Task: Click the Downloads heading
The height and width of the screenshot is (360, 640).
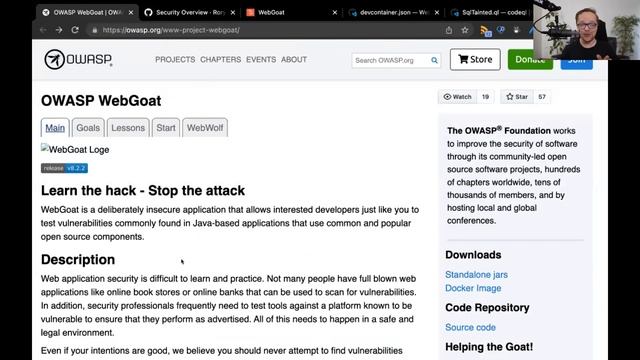Action: [x=473, y=255]
